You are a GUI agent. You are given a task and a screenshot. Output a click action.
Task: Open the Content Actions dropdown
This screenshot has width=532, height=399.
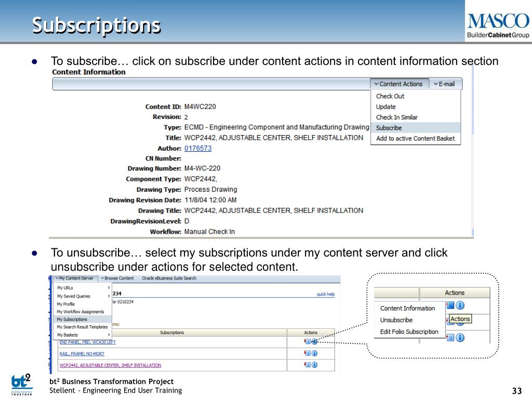tap(399, 84)
